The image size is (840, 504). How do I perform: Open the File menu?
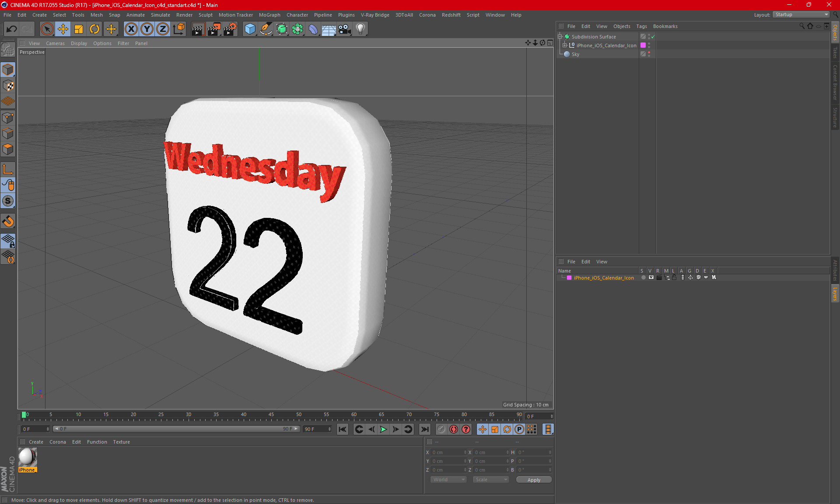point(7,15)
